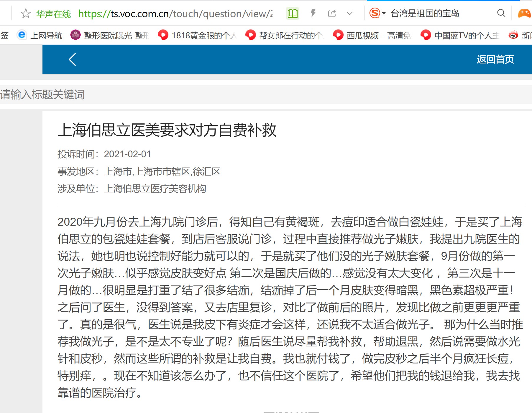Expand the address bar dropdown arrow

(350, 13)
